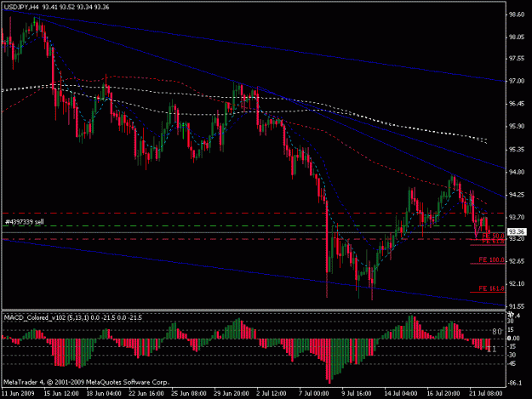The height and width of the screenshot is (399, 532).
Task: Click the MetaTrader 4 copyright text
Action: coord(86,382)
